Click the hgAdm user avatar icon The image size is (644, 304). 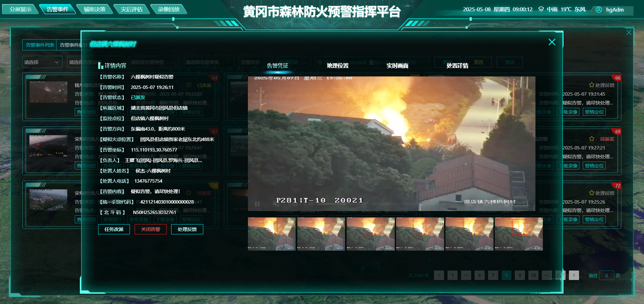pos(599,9)
